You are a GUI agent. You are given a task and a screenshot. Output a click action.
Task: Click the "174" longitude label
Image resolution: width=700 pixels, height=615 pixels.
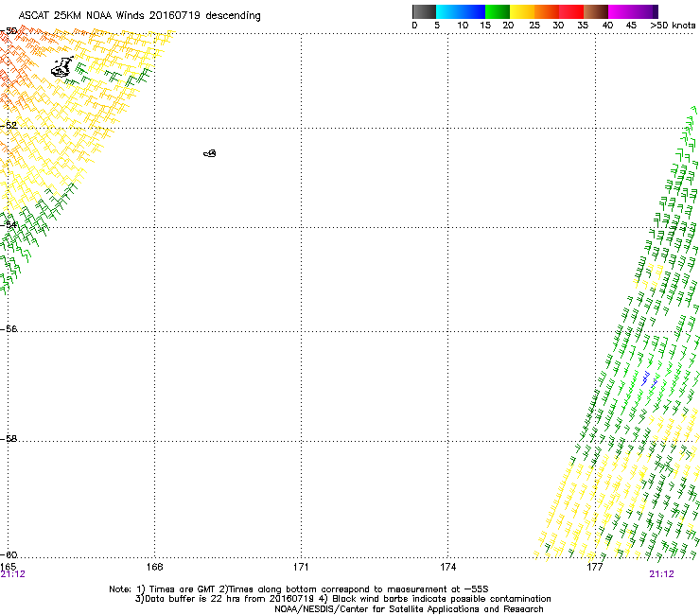(x=447, y=567)
